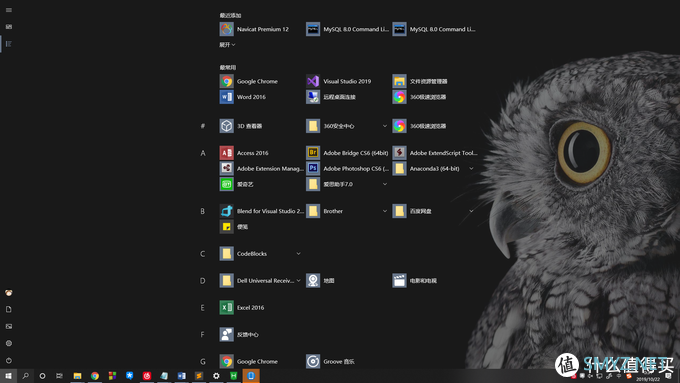Open Pictures icon in left sidebar
Screen dimensions: 680x383
click(x=9, y=326)
